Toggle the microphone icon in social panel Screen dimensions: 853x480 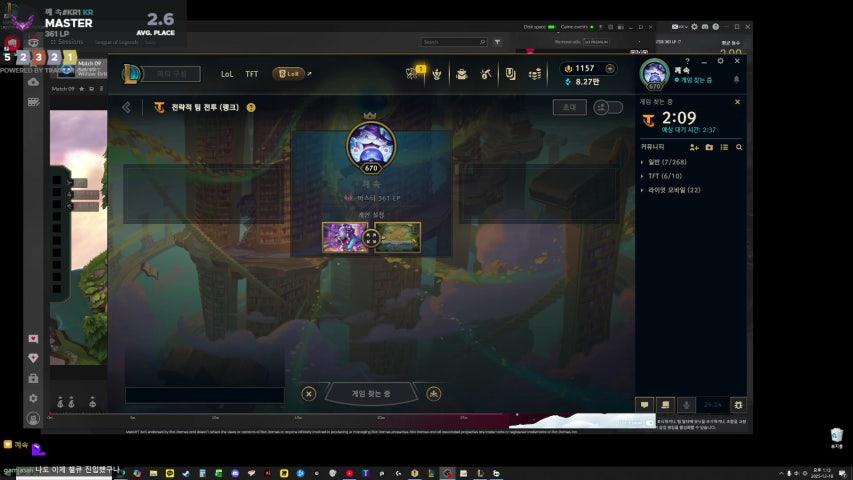tap(686, 404)
